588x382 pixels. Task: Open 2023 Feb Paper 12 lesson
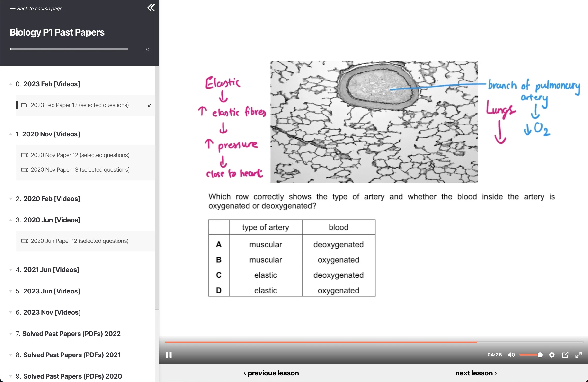pyautogui.click(x=80, y=105)
